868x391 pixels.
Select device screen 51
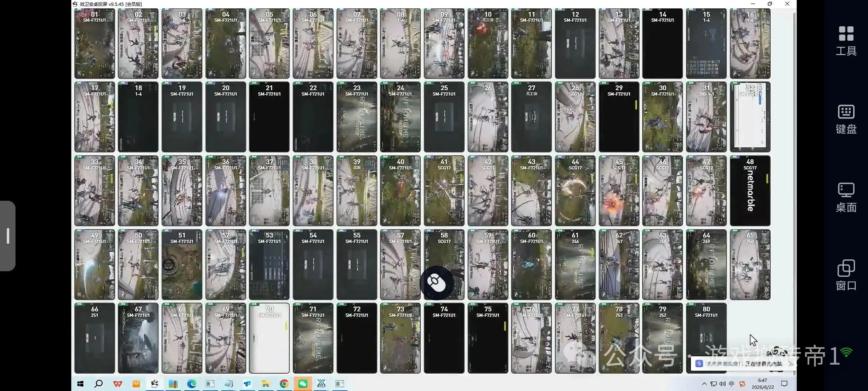pyautogui.click(x=182, y=264)
